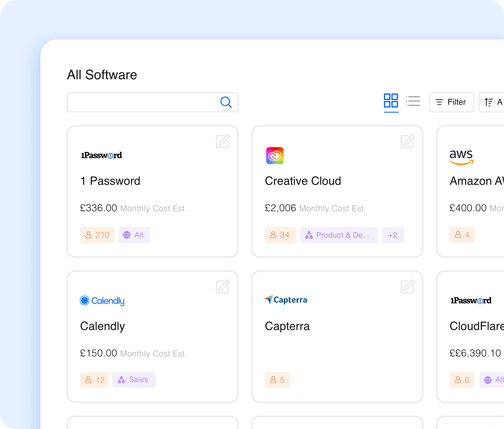
Task: Open the Calendly title
Action: [103, 326]
